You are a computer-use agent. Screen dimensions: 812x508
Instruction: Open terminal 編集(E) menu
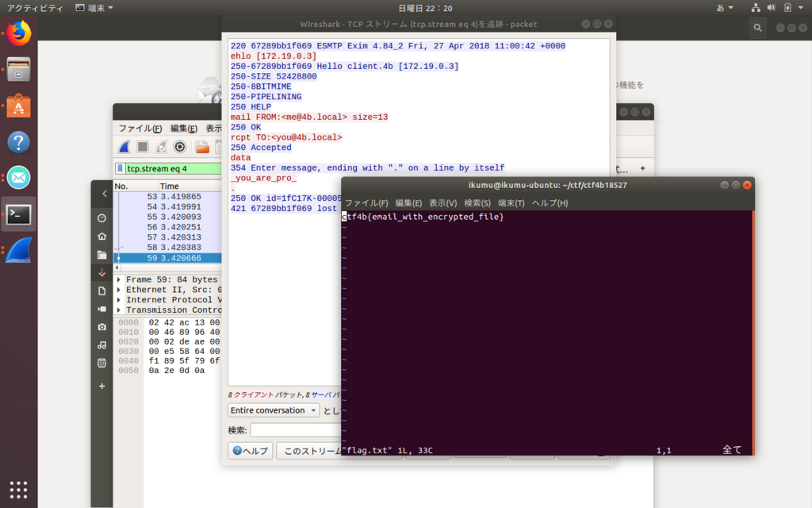(408, 203)
